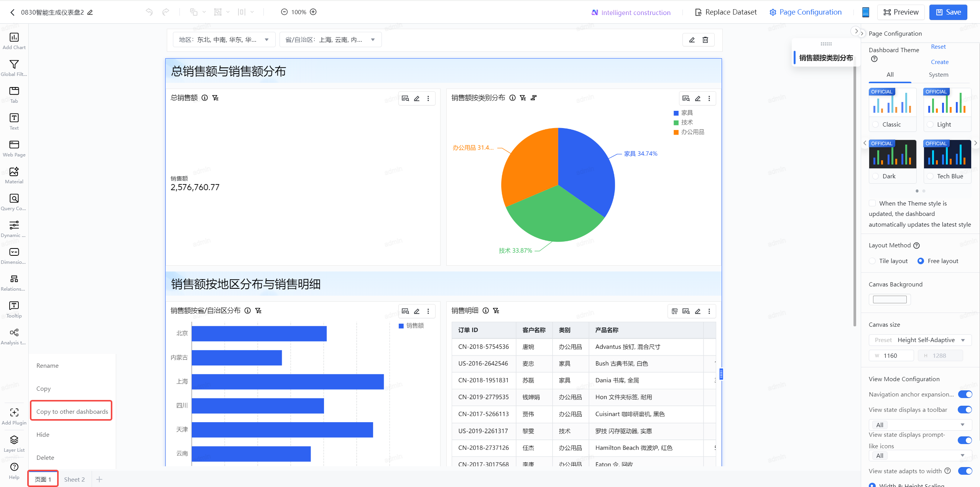Zoom in with the plus icon
Screen dimensions: 980x487
coord(313,12)
